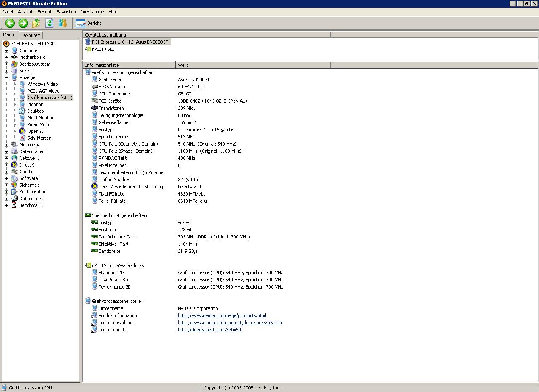Open the Favoriten menu in the menu bar

(x=66, y=12)
